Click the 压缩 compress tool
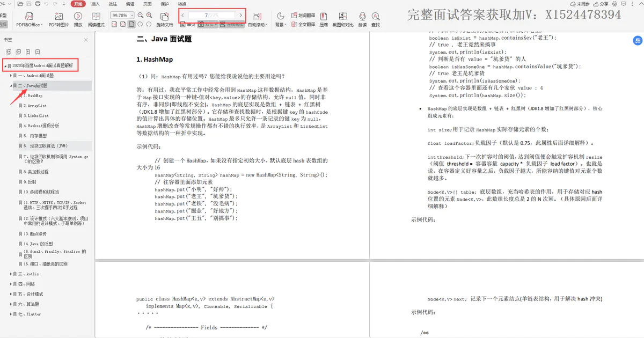 click(x=324, y=20)
